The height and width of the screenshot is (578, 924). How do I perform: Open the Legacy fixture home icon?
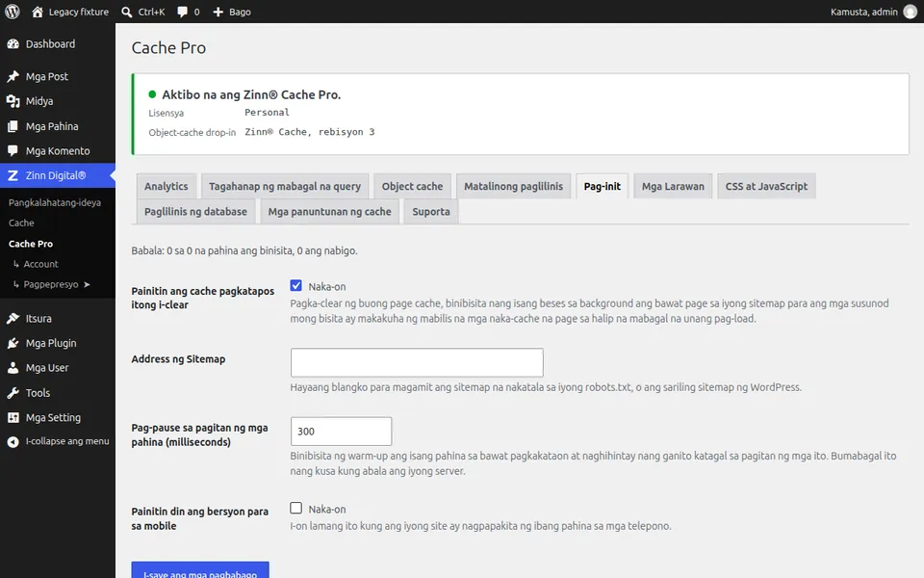coord(38,12)
